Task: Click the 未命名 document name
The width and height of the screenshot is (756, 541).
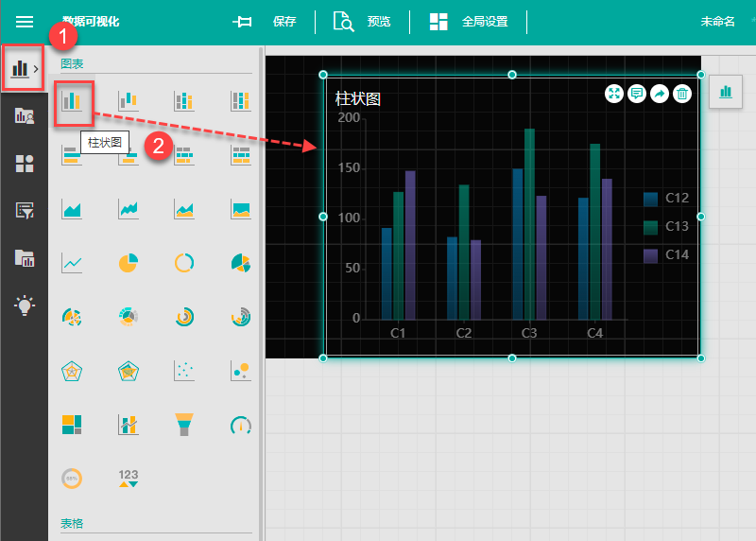Action: 718,22
